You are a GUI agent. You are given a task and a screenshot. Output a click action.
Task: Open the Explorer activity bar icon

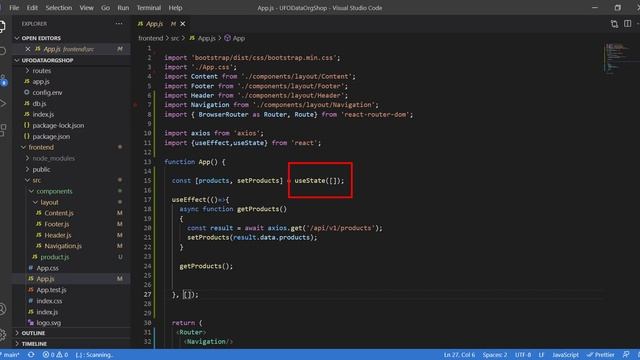2,27
